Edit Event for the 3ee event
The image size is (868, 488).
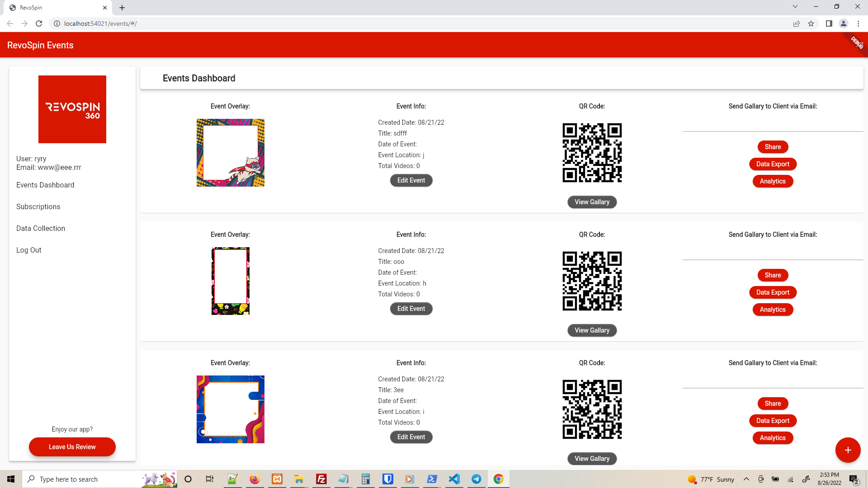(411, 437)
